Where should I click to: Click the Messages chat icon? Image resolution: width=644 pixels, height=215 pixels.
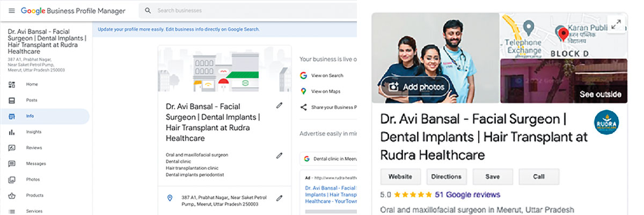(12, 163)
